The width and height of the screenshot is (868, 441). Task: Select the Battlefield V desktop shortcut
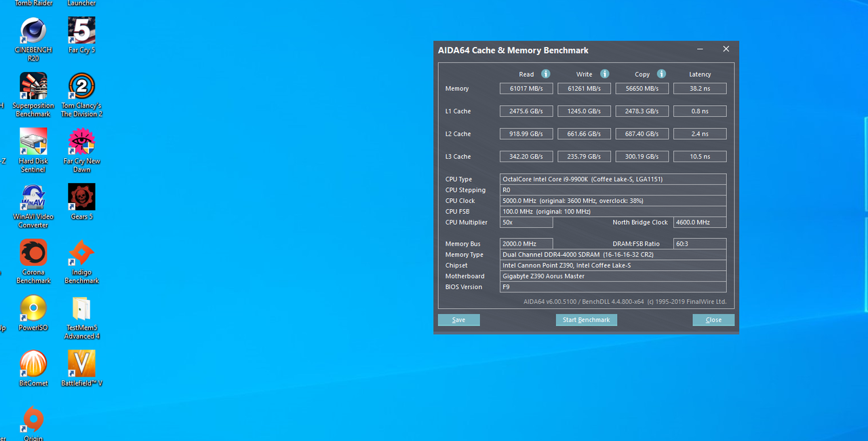click(81, 369)
